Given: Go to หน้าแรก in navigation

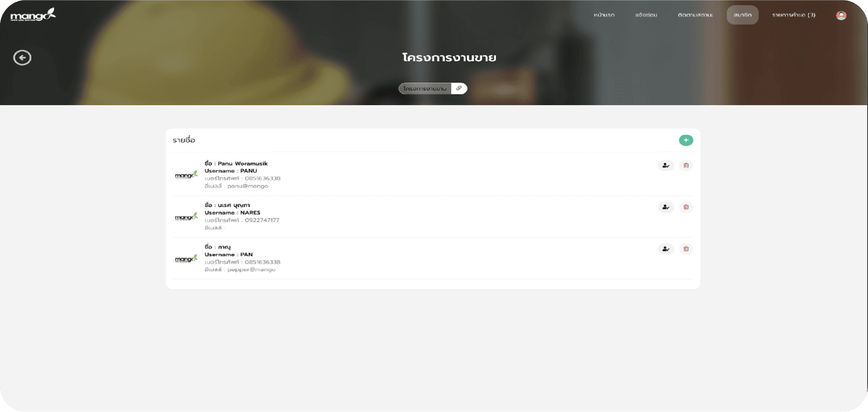Looking at the screenshot, I should tap(604, 15).
